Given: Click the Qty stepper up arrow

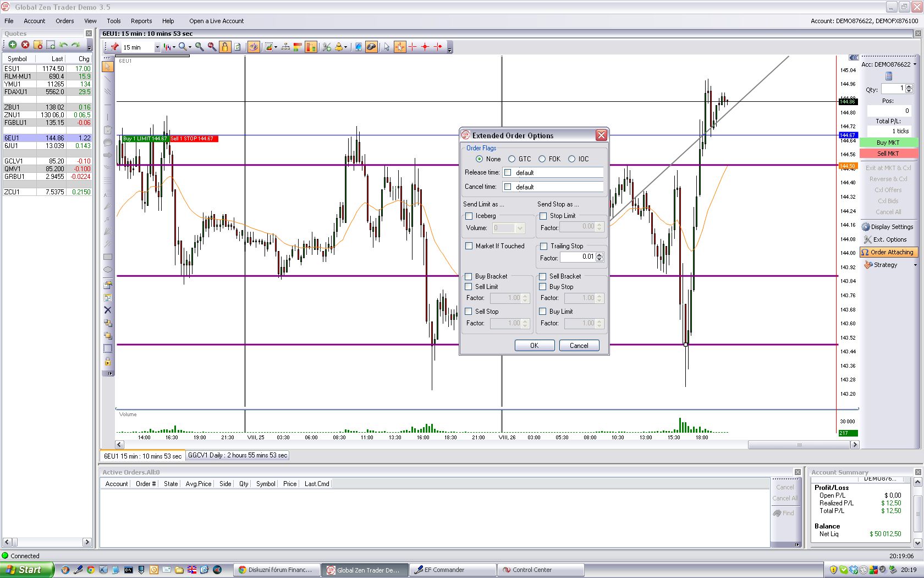Looking at the screenshot, I should tap(909, 86).
